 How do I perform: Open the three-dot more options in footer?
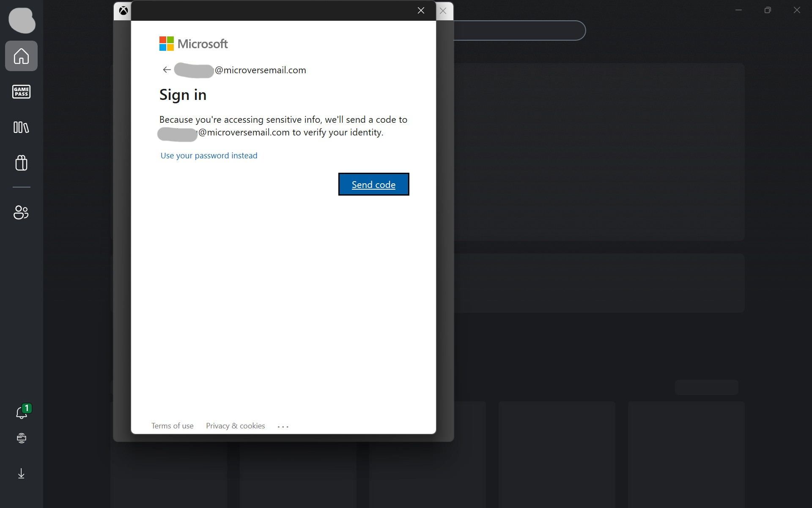coord(283,426)
